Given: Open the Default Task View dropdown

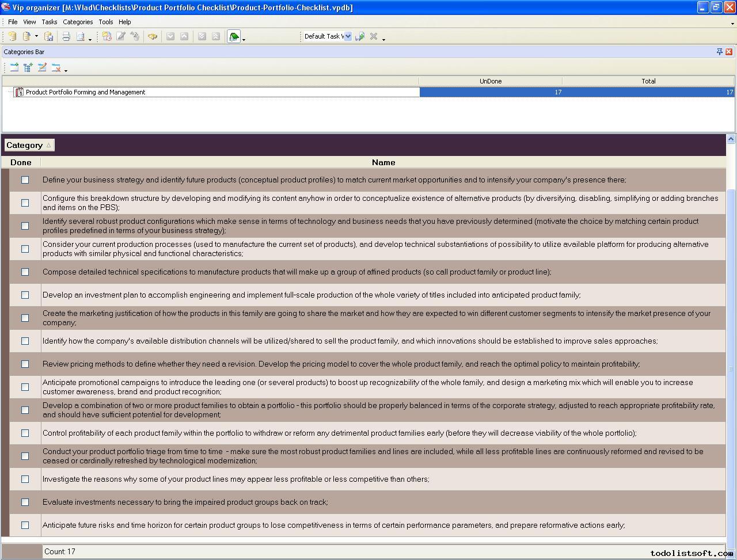Looking at the screenshot, I should coord(348,36).
